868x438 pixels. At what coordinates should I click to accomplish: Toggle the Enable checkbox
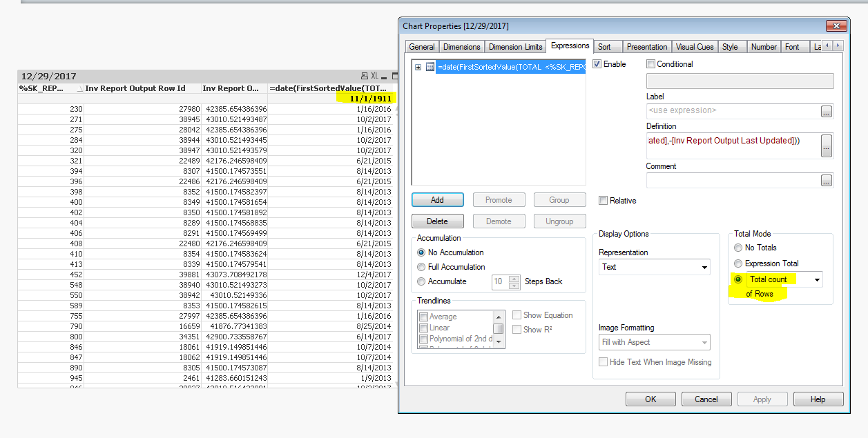tap(597, 64)
